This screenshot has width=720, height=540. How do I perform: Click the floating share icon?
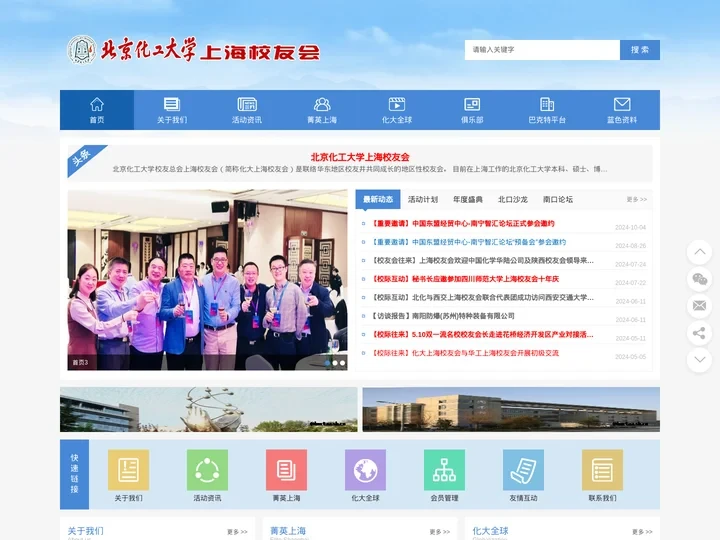pyautogui.click(x=699, y=333)
